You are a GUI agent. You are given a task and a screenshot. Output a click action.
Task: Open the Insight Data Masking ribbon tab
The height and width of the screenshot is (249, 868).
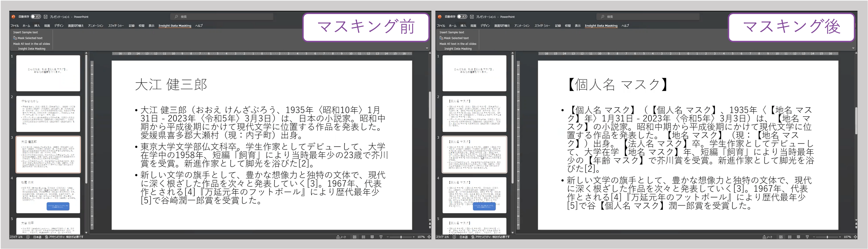coord(175,25)
